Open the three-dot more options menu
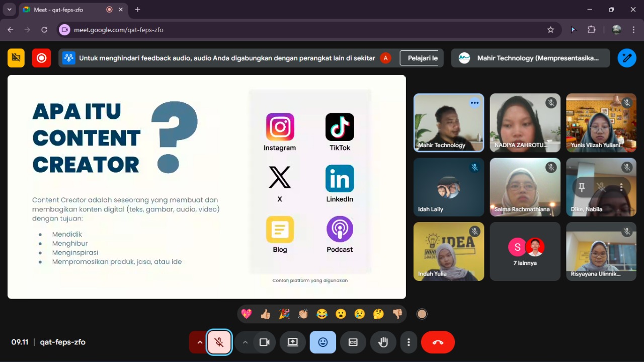 click(x=409, y=342)
